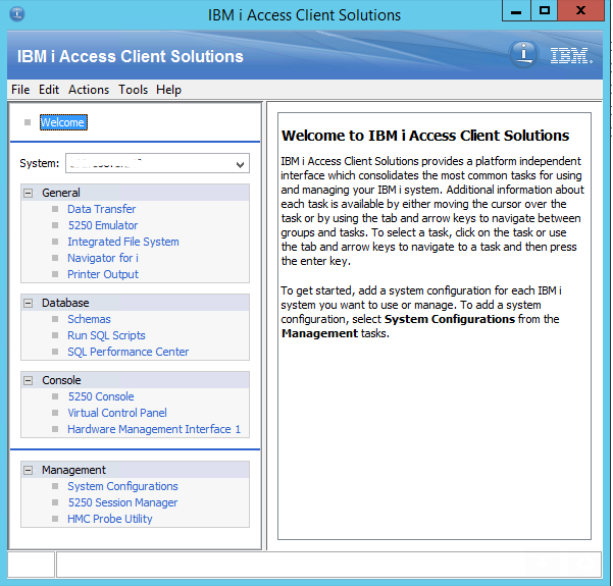This screenshot has width=613, height=586.
Task: Open Navigator for i
Action: pyautogui.click(x=103, y=258)
